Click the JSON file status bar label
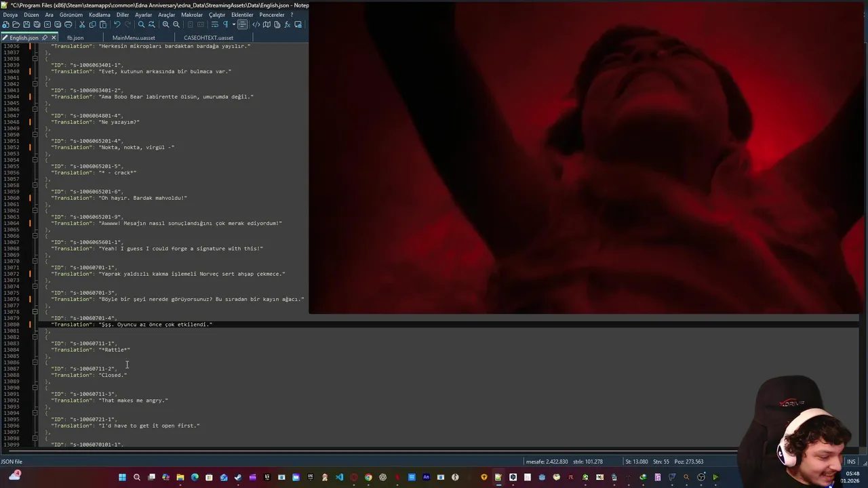868x488 pixels. 12,462
